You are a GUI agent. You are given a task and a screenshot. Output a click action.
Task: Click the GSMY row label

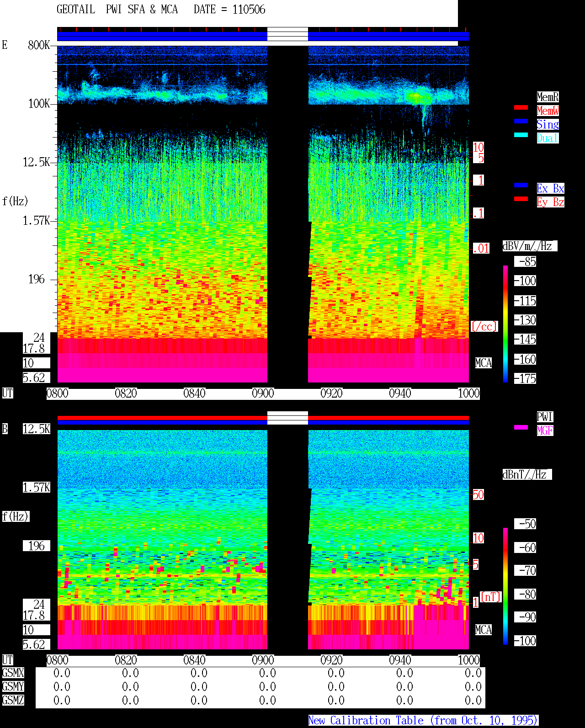point(13,686)
